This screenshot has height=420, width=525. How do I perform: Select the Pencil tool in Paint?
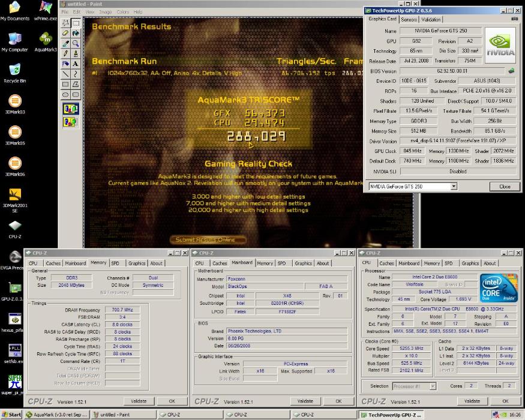65,53
